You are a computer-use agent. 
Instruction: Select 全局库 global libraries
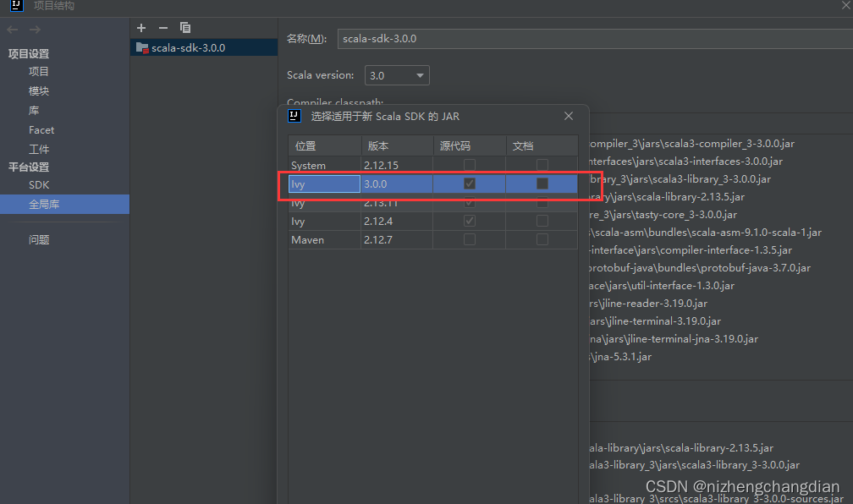(x=64, y=205)
